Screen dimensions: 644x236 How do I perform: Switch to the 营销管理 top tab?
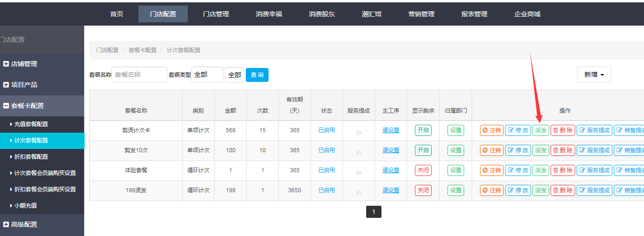[x=421, y=14]
